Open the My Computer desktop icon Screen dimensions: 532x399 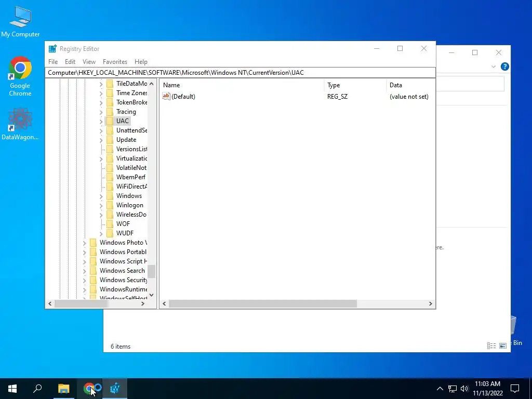click(20, 22)
